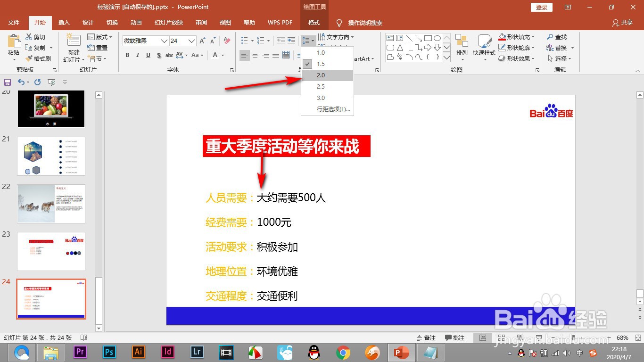644x362 pixels.
Task: Select the Text Box shape in gallery
Action: (390, 38)
